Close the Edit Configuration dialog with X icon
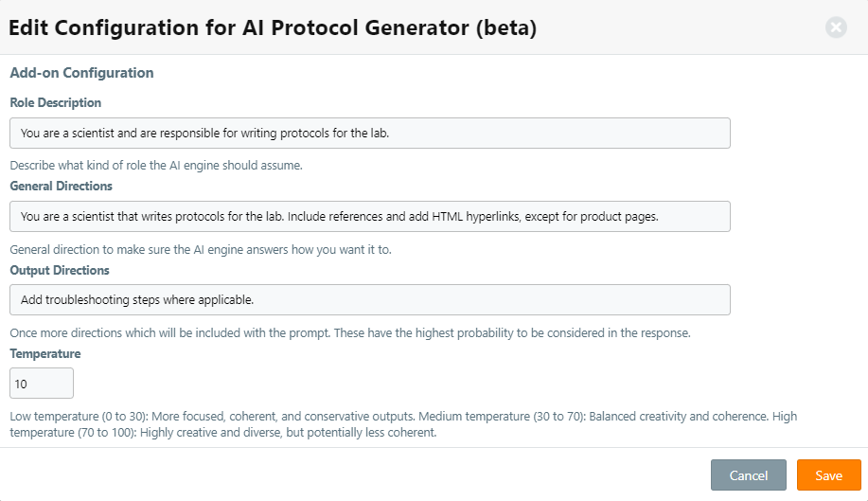This screenshot has height=501, width=868. tap(836, 27)
